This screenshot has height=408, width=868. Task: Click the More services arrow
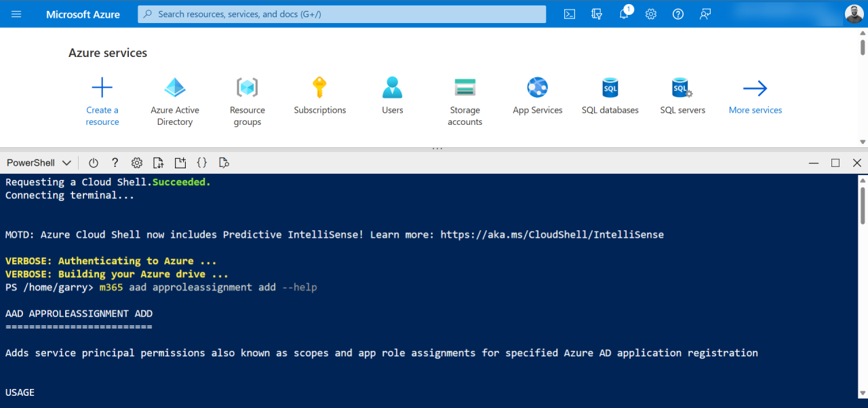(755, 88)
